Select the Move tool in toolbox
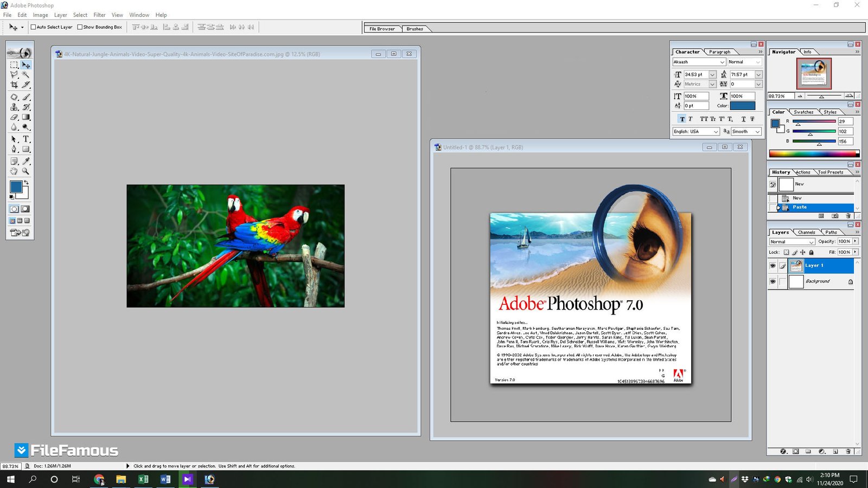Screen dimensions: 868x488 click(25, 65)
